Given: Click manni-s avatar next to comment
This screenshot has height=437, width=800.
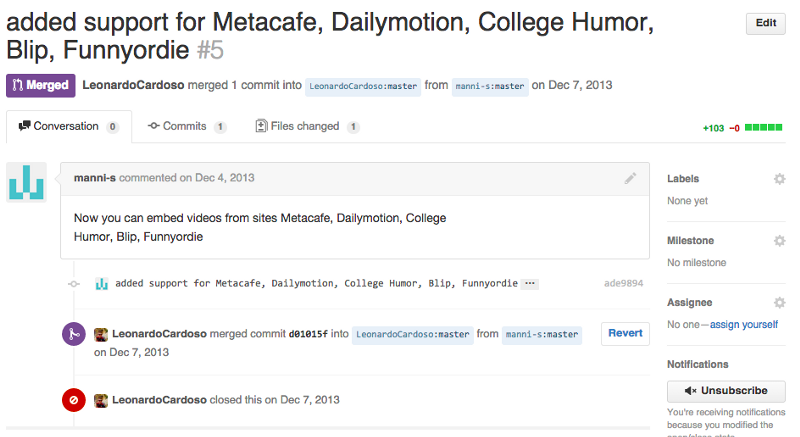Looking at the screenshot, I should [27, 182].
